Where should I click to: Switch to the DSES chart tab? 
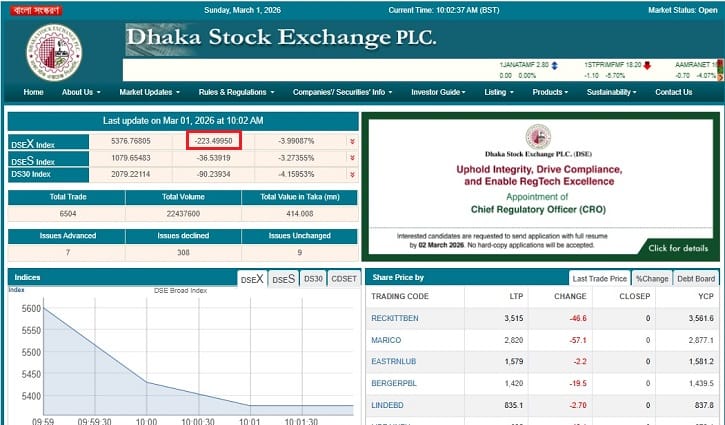coord(284,278)
